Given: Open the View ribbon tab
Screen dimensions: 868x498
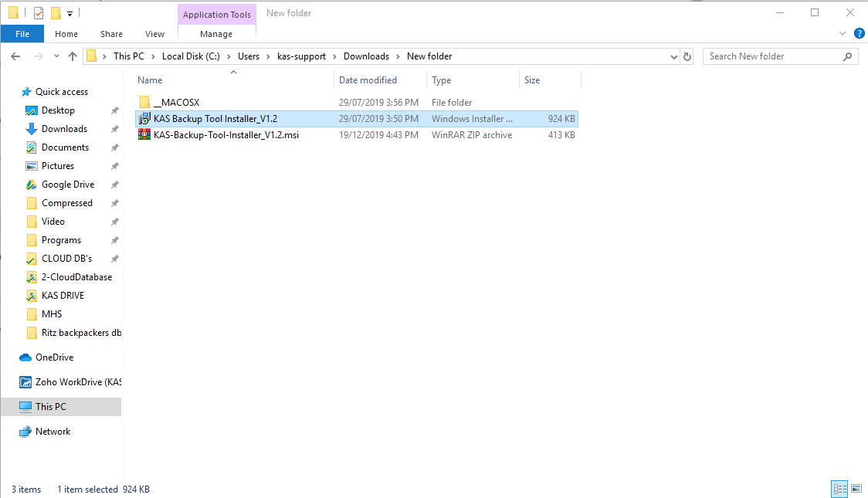Looking at the screenshot, I should [154, 34].
